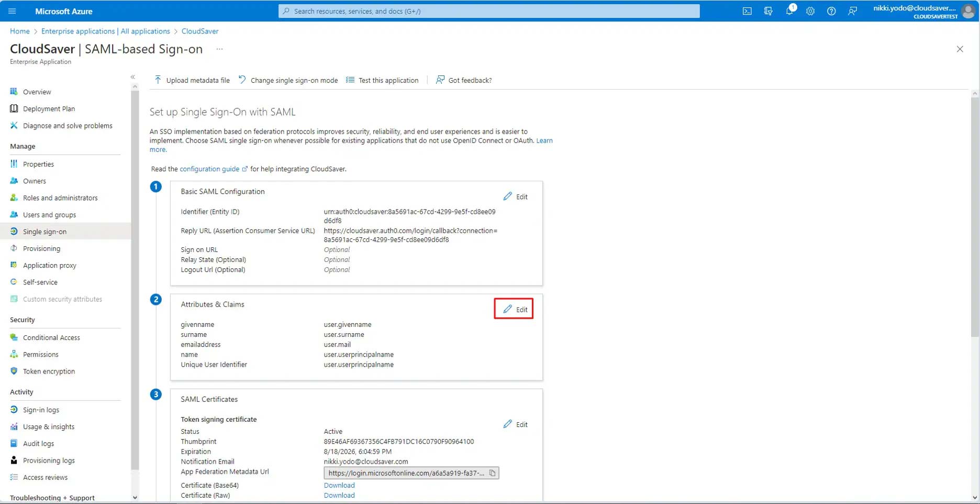This screenshot has height=504, width=980.
Task: Click the help question mark icon
Action: (831, 11)
